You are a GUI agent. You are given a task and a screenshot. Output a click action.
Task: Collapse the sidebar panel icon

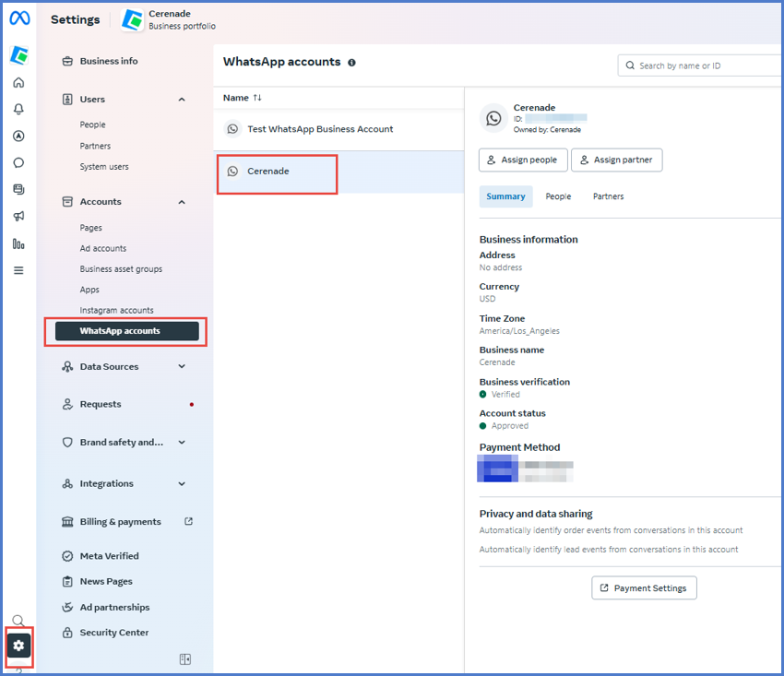[x=185, y=658]
